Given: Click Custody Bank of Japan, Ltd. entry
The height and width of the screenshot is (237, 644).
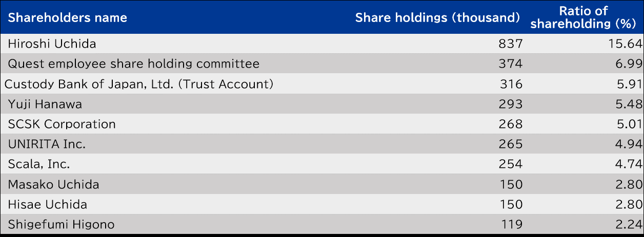Looking at the screenshot, I should click(138, 84).
